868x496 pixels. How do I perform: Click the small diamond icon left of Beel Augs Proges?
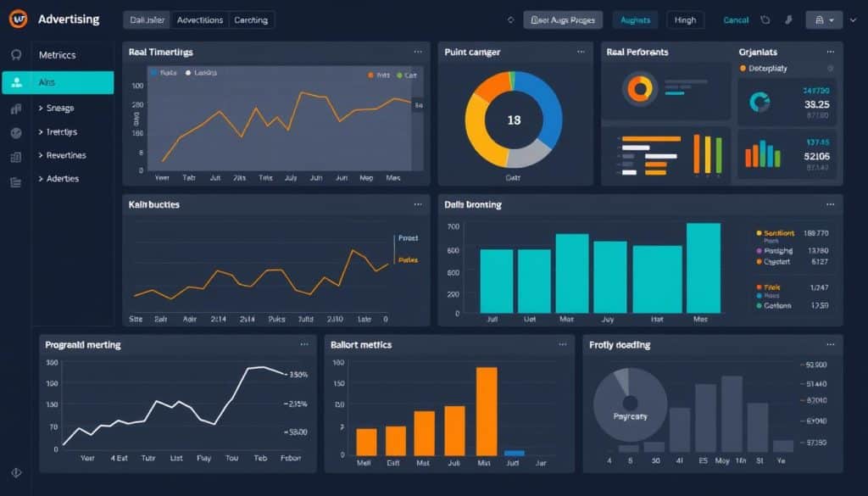click(x=510, y=20)
